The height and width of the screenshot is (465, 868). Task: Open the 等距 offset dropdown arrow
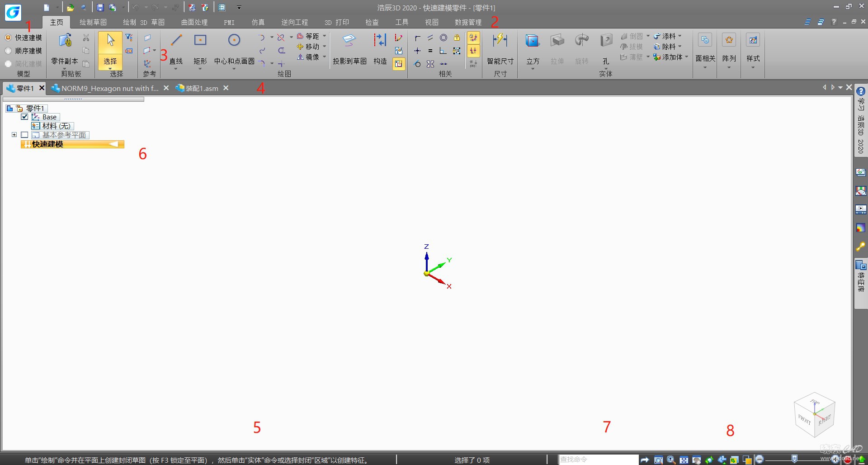[325, 36]
